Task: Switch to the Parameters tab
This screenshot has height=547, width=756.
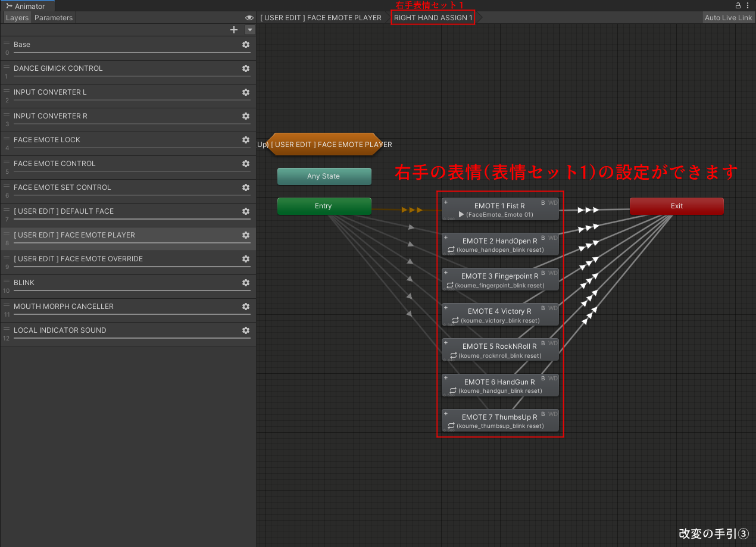Action: point(53,17)
